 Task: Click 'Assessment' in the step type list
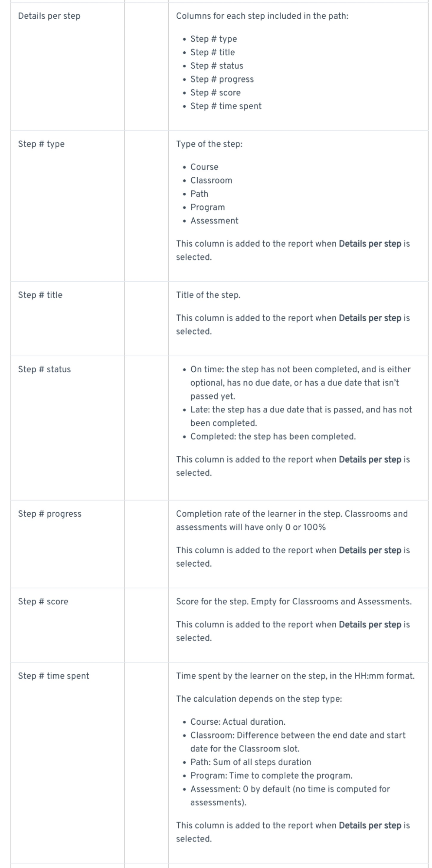pos(214,221)
